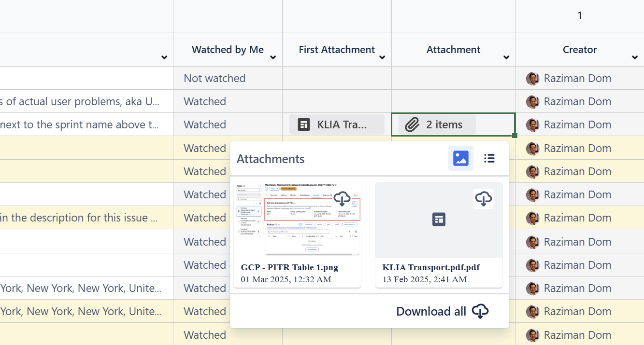
Task: Click the document icon in KLIA Tra... chip
Action: [x=304, y=125]
